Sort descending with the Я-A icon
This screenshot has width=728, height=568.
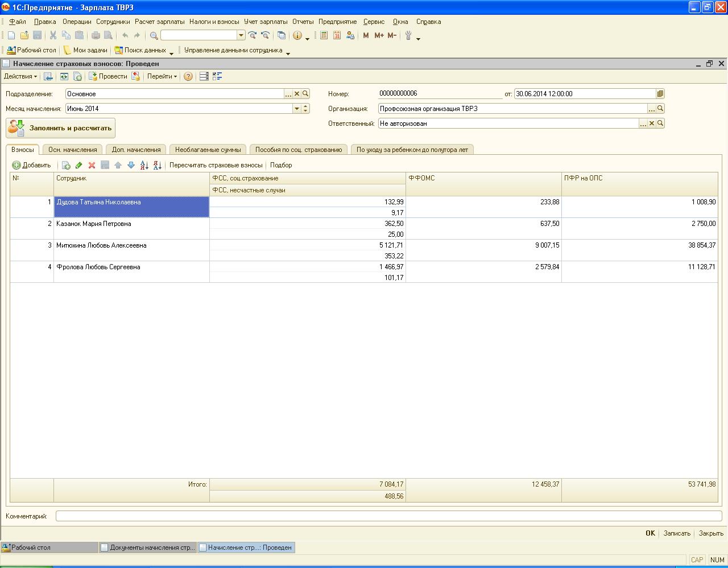pos(157,165)
